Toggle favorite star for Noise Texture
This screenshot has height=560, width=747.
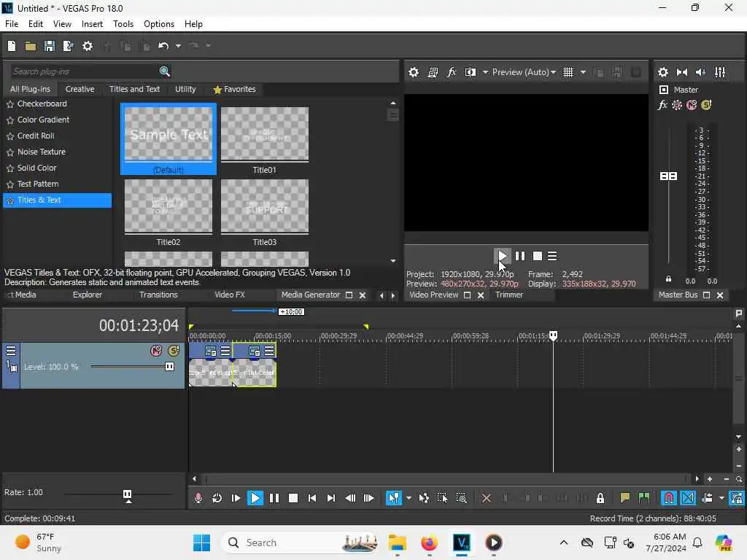[10, 152]
